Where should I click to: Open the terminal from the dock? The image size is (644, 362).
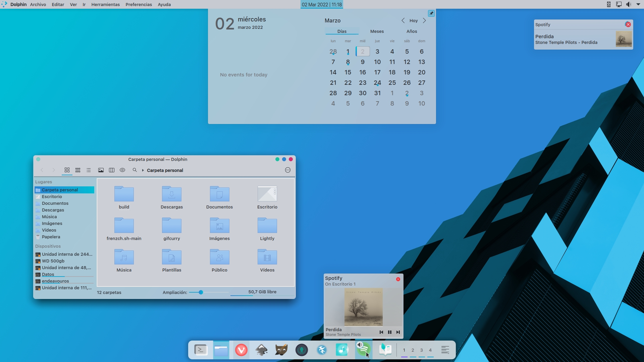coord(201,350)
